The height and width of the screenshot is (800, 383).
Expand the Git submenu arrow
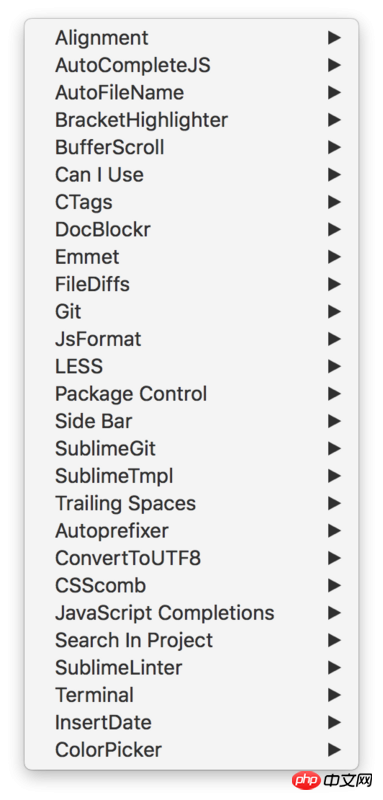tap(334, 312)
